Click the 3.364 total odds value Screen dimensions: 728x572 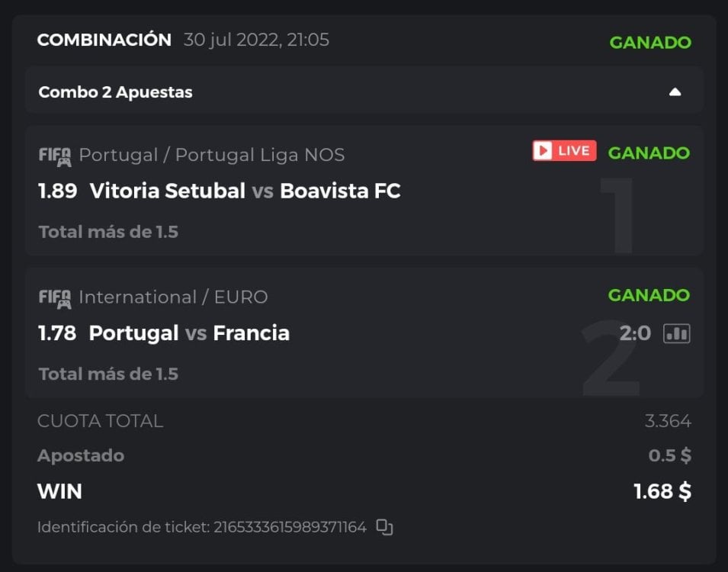pyautogui.click(x=668, y=421)
